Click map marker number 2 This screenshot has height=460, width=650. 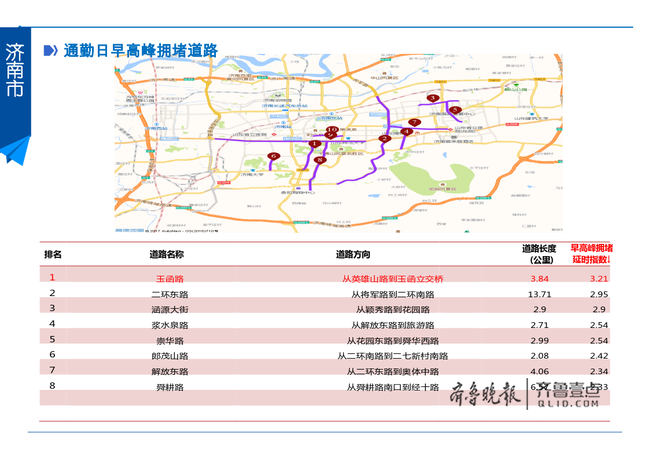coord(385,138)
